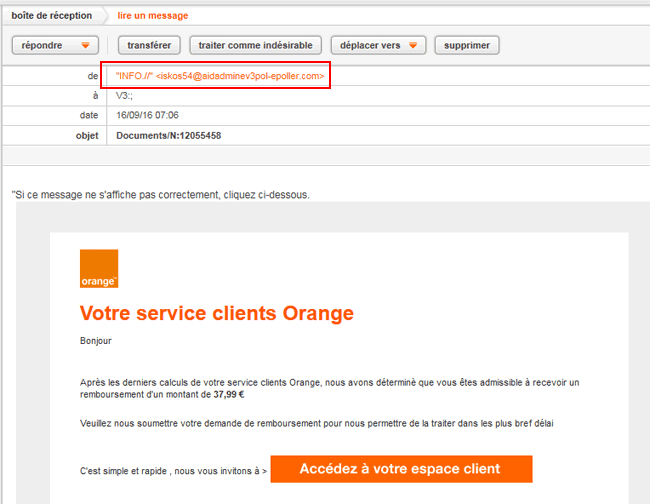
Task: Click subject 'Documents/N:12055458'
Action: pyautogui.click(x=169, y=136)
